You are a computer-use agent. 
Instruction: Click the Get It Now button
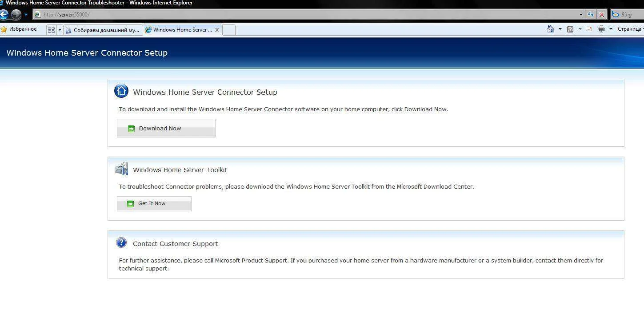154,204
